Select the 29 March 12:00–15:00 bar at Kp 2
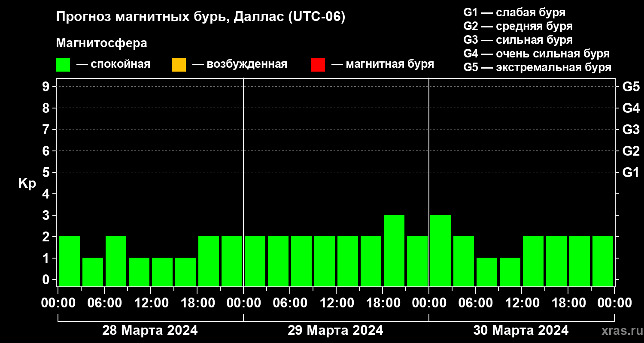The width and height of the screenshot is (644, 343). [x=347, y=261]
